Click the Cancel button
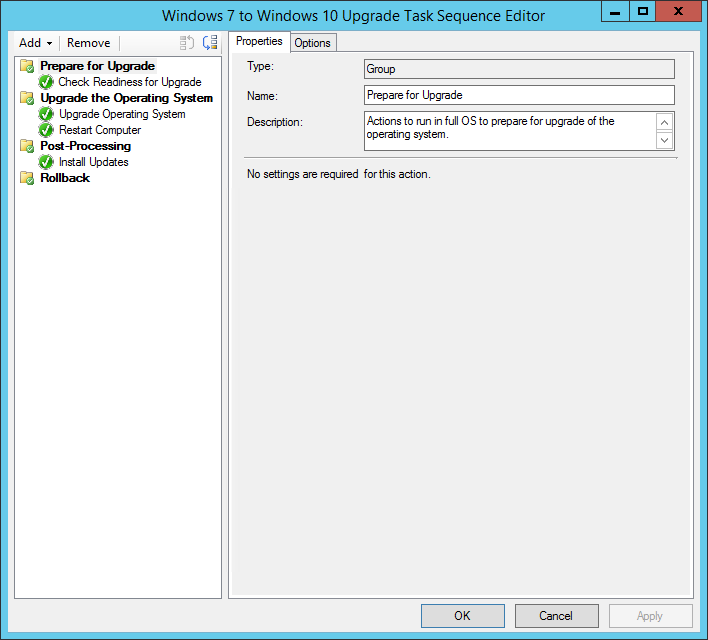 click(556, 616)
